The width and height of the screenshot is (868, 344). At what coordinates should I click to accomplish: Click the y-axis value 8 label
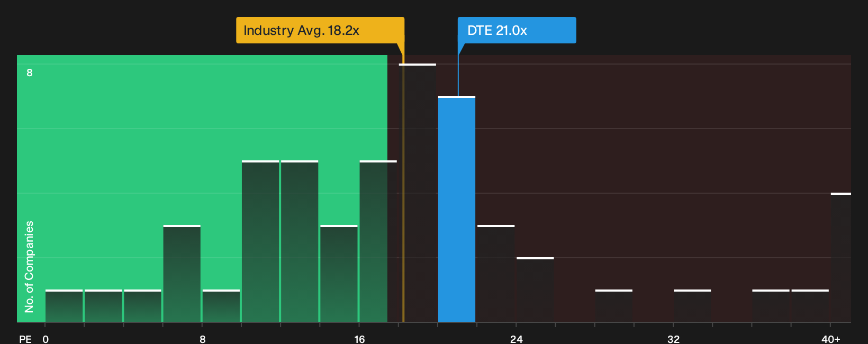pyautogui.click(x=30, y=73)
